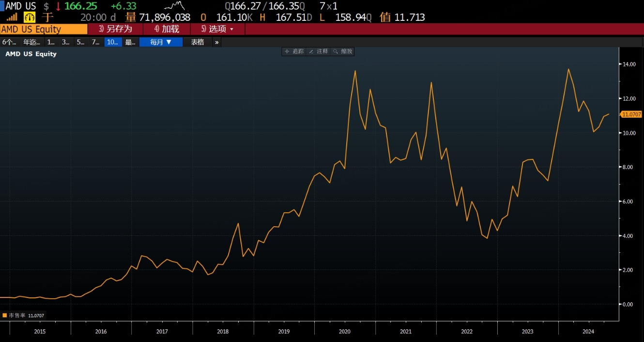
Task: Click the 值 11.713 value readout
Action: (x=402, y=17)
